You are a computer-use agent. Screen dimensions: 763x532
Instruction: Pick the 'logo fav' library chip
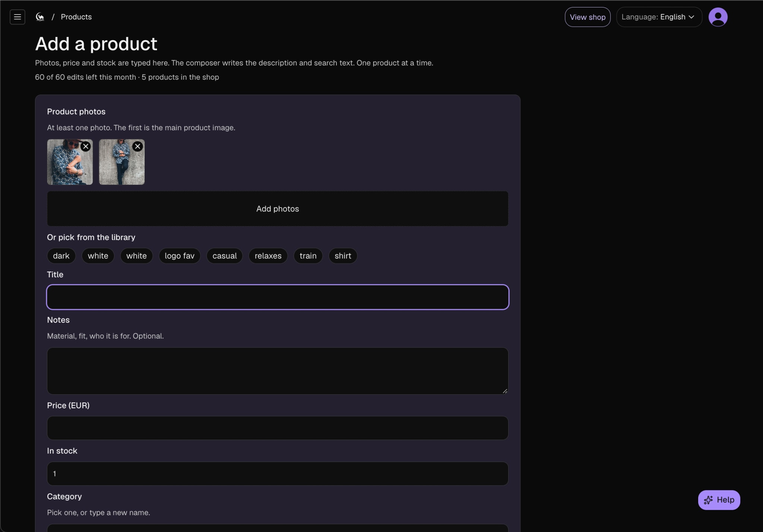click(x=180, y=256)
